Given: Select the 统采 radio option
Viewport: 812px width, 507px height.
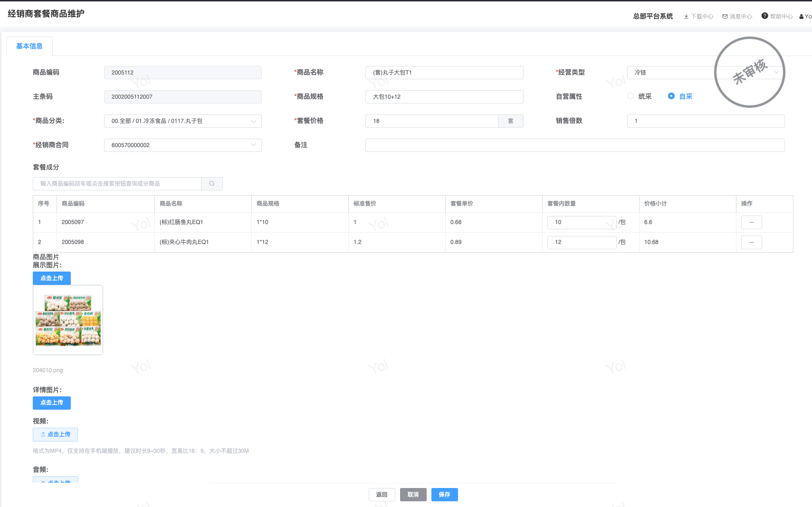Looking at the screenshot, I should 630,96.
